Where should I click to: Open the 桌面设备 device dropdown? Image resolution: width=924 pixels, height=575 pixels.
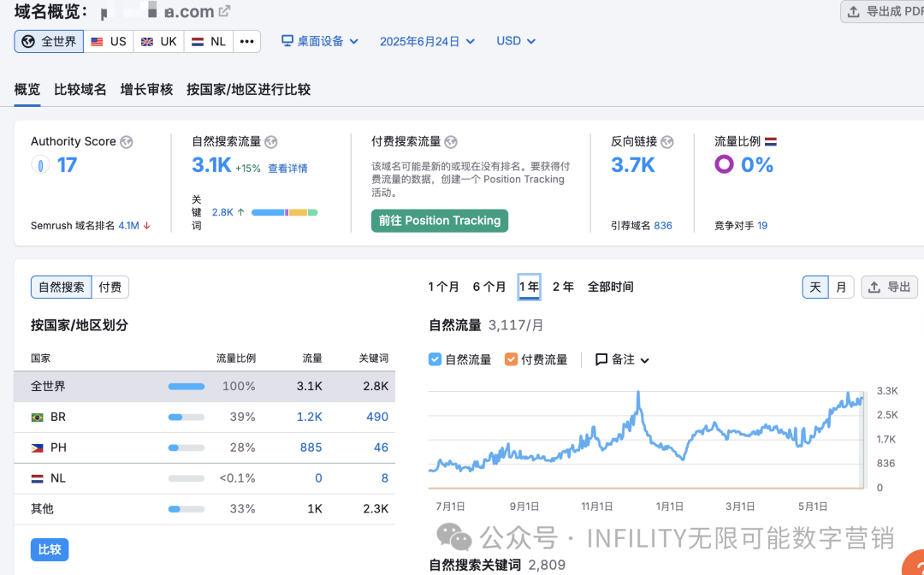pyautogui.click(x=320, y=41)
